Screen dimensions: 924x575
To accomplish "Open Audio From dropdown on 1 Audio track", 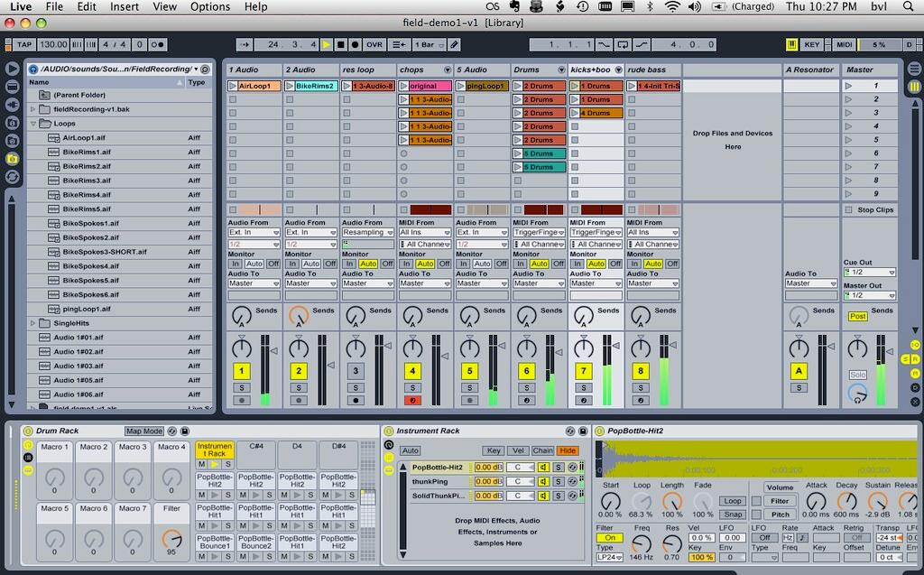I will click(254, 233).
